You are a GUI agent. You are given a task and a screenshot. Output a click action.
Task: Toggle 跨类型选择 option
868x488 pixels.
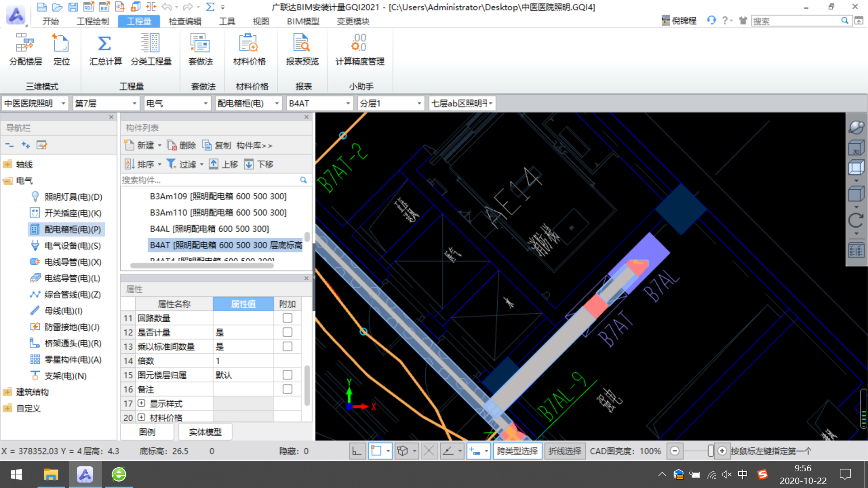click(518, 451)
